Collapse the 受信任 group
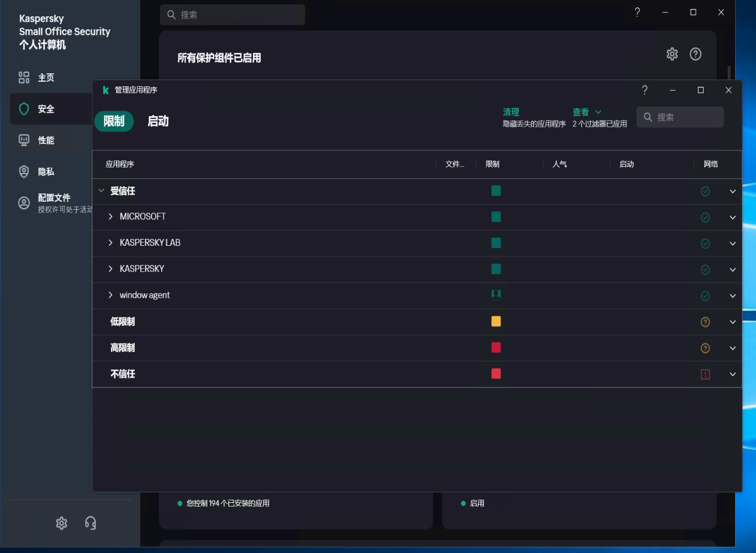Viewport: 756px width, 553px height. pos(101,191)
